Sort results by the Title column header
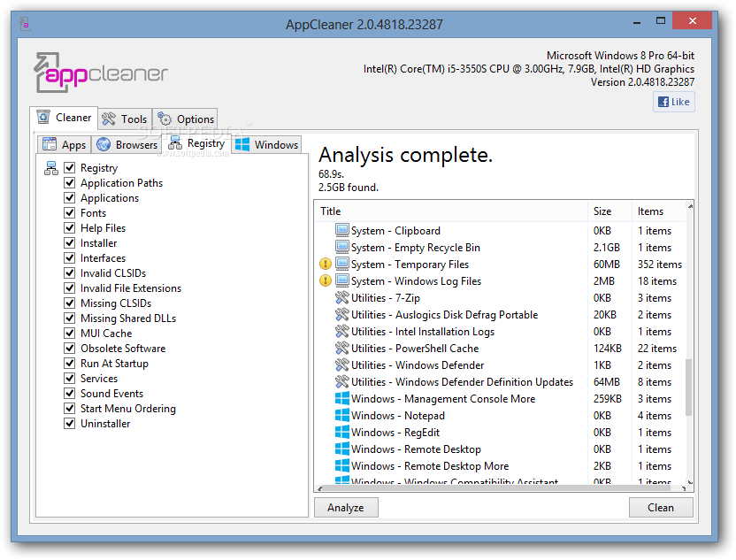 coord(451,211)
